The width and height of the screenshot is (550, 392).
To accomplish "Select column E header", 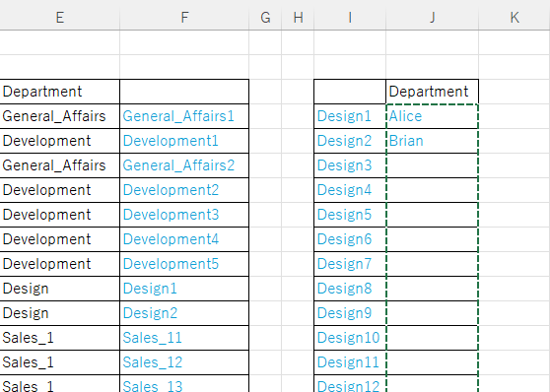I will (59, 17).
